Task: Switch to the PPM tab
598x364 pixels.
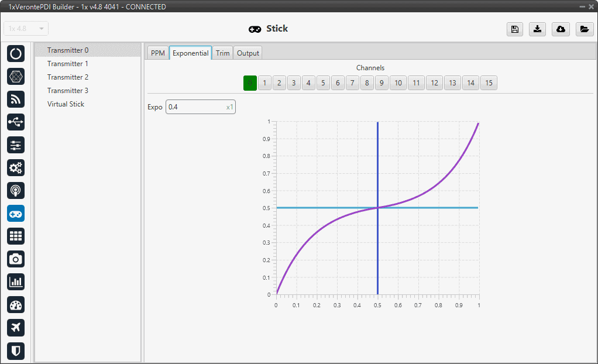Action: click(157, 53)
